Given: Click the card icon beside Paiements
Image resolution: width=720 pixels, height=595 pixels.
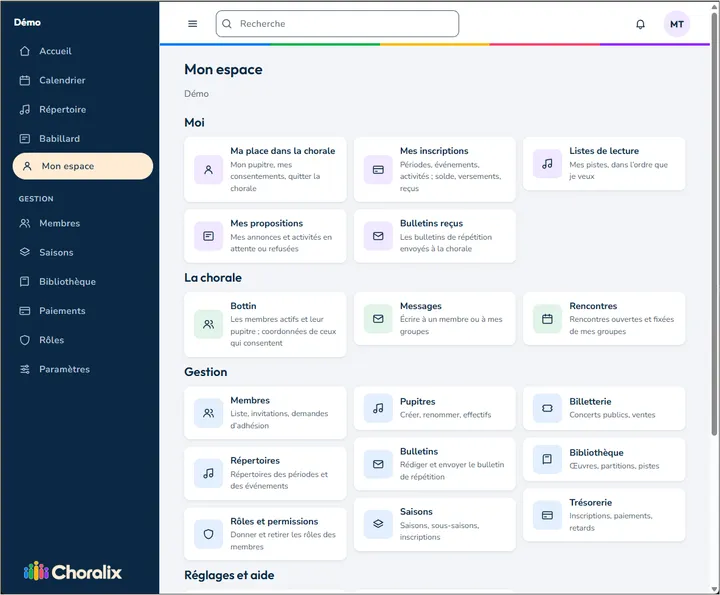Looking at the screenshot, I should pyautogui.click(x=25, y=311).
